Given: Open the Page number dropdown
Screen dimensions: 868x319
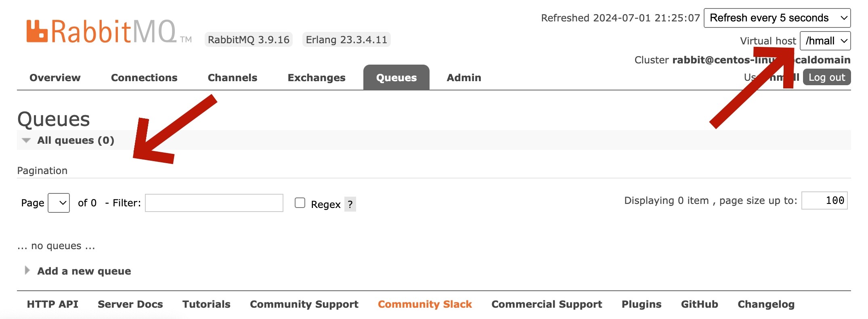Looking at the screenshot, I should (59, 203).
